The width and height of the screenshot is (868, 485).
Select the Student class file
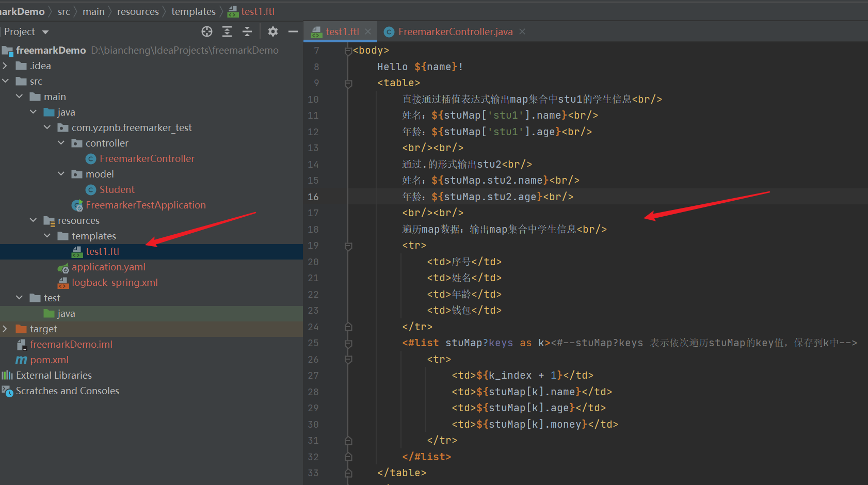[x=117, y=189]
